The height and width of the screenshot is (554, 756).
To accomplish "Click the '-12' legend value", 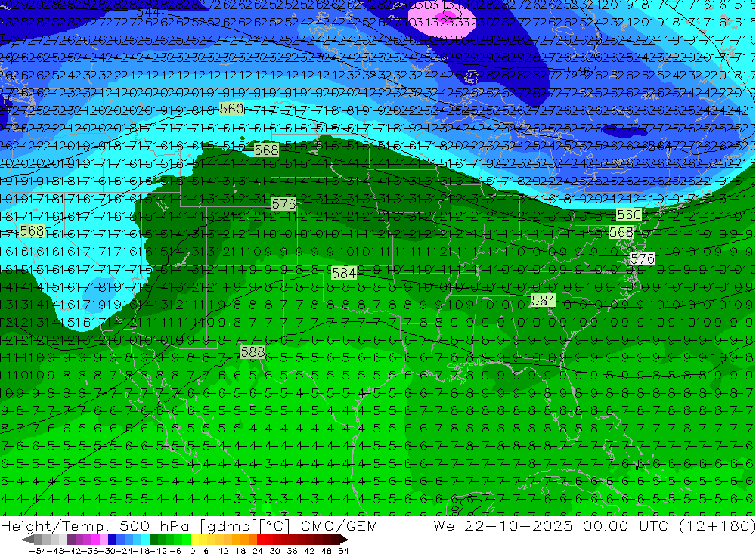I will coord(159,551).
